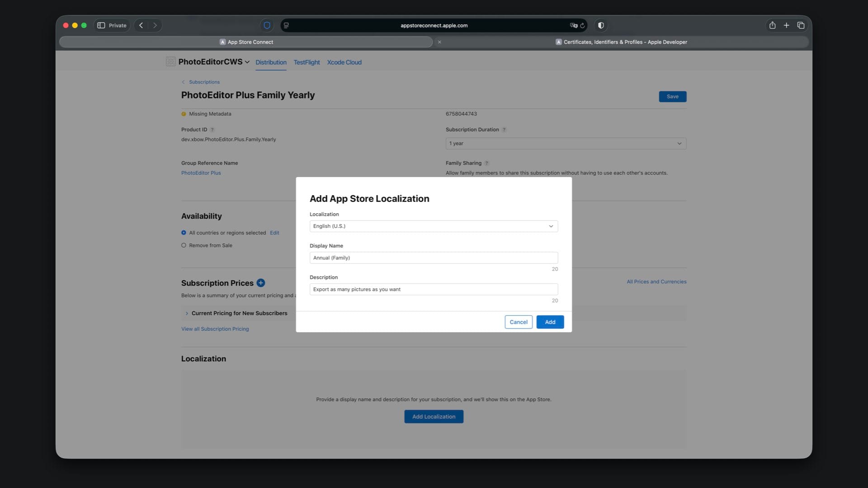Click the blue plus beside Subscription Prices

(x=261, y=283)
